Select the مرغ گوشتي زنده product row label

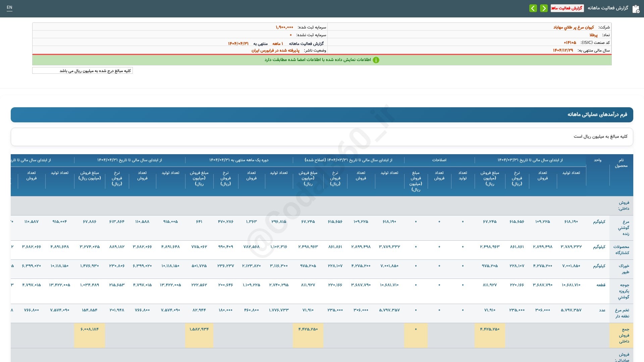coord(624,228)
